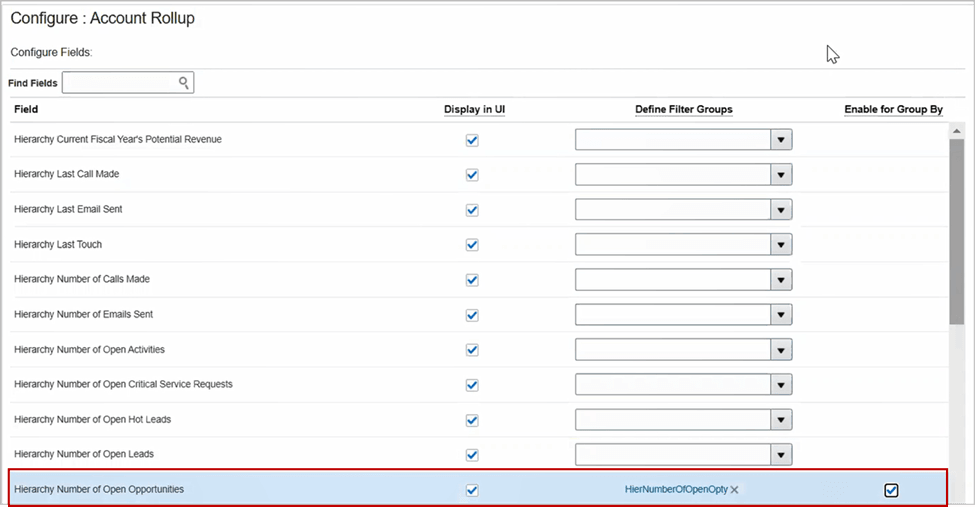
Task: Select the Hierarchy Number of Open Activities field
Action: pyautogui.click(x=90, y=350)
